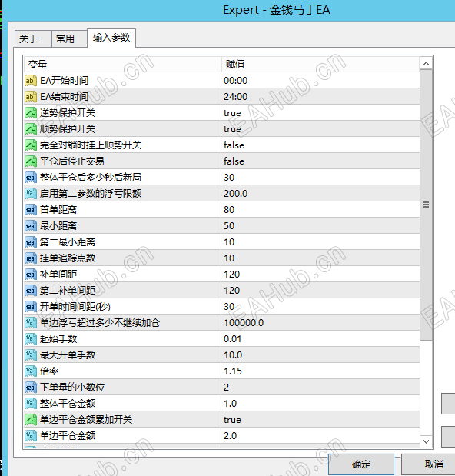Toggle false value of 平仓后停止交易
455x476 pixels.
click(x=320, y=161)
